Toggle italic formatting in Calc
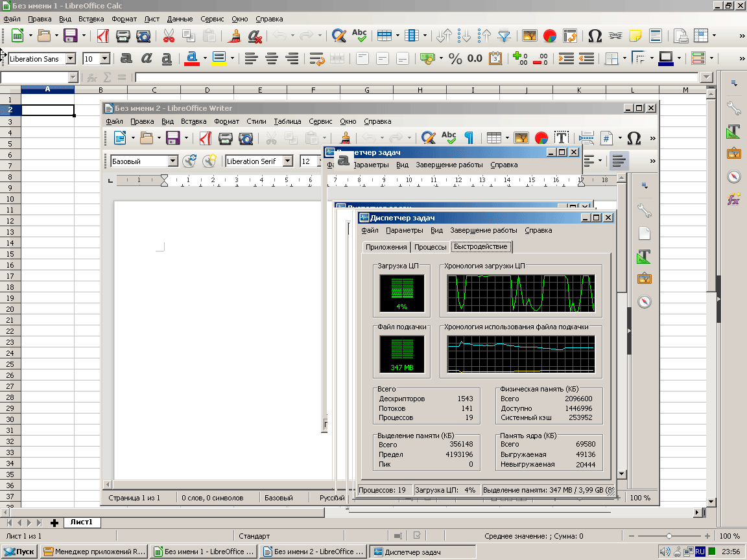The width and height of the screenshot is (747, 560). [147, 59]
